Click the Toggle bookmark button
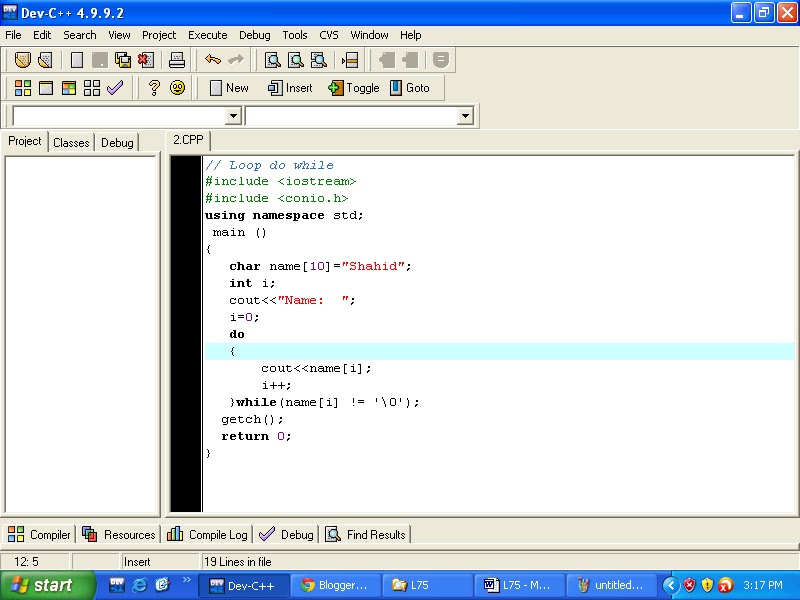Image resolution: width=800 pixels, height=600 pixels. [354, 88]
